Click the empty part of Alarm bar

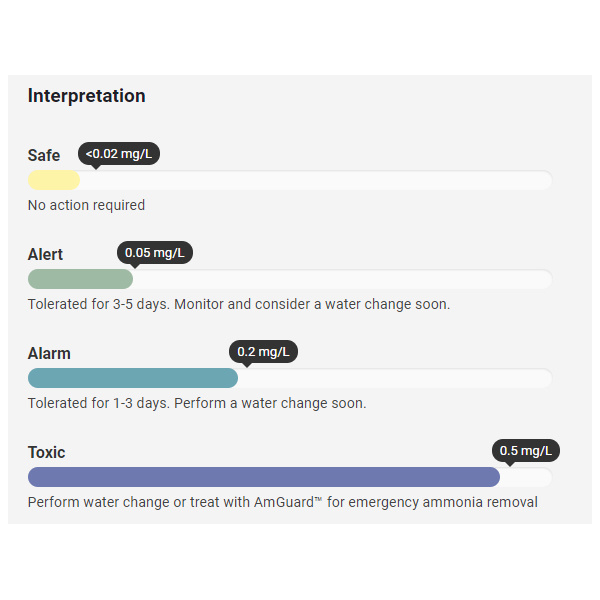(395, 378)
